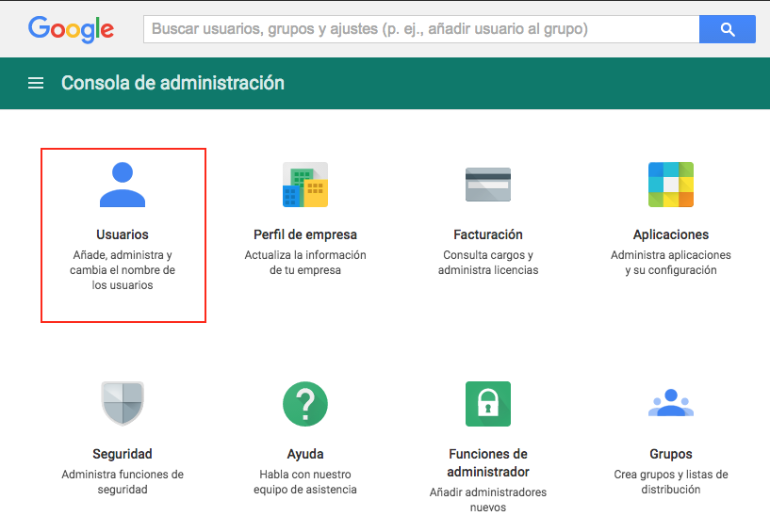Focus the Buscar usuarios search field
Screen dimensions: 770x532
click(x=421, y=29)
